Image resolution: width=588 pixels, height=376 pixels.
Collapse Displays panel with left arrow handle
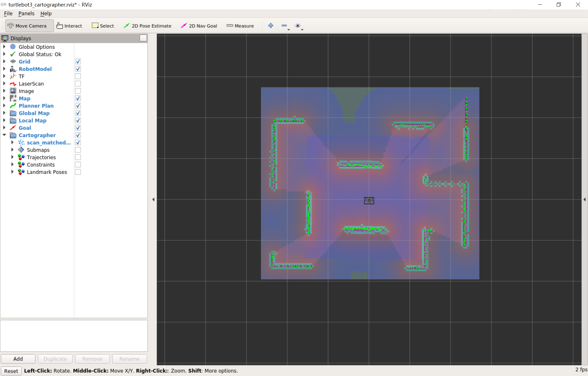(x=153, y=199)
